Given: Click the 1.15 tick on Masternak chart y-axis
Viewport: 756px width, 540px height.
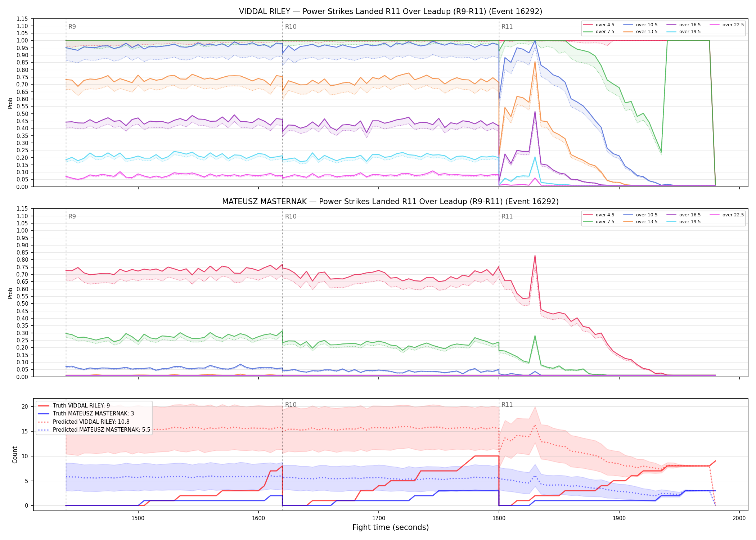Looking at the screenshot, I should (x=22, y=209).
